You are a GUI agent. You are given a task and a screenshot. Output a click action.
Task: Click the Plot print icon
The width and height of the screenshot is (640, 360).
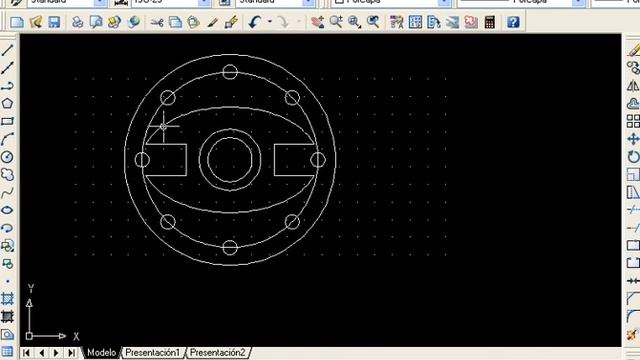tap(78, 22)
